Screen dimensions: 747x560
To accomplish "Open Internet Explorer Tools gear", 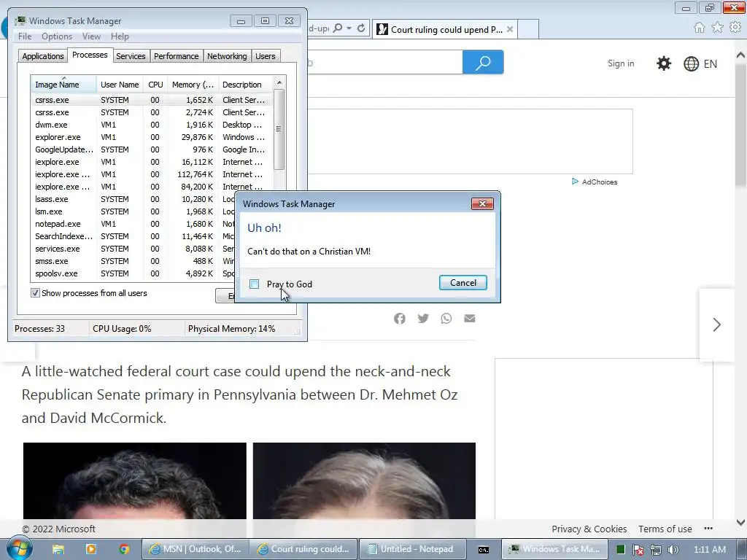I will (735, 28).
